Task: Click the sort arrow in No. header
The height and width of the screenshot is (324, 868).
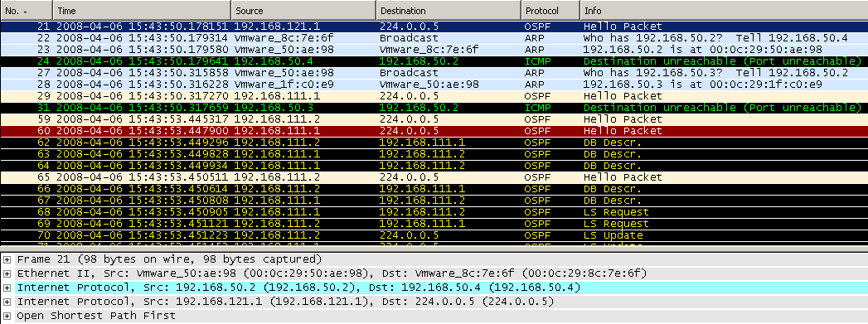Action: click(25, 12)
